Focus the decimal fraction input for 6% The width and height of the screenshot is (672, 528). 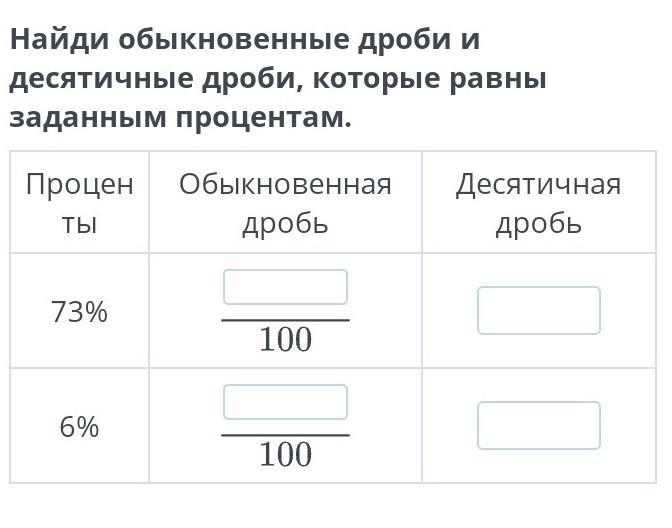[x=538, y=425]
